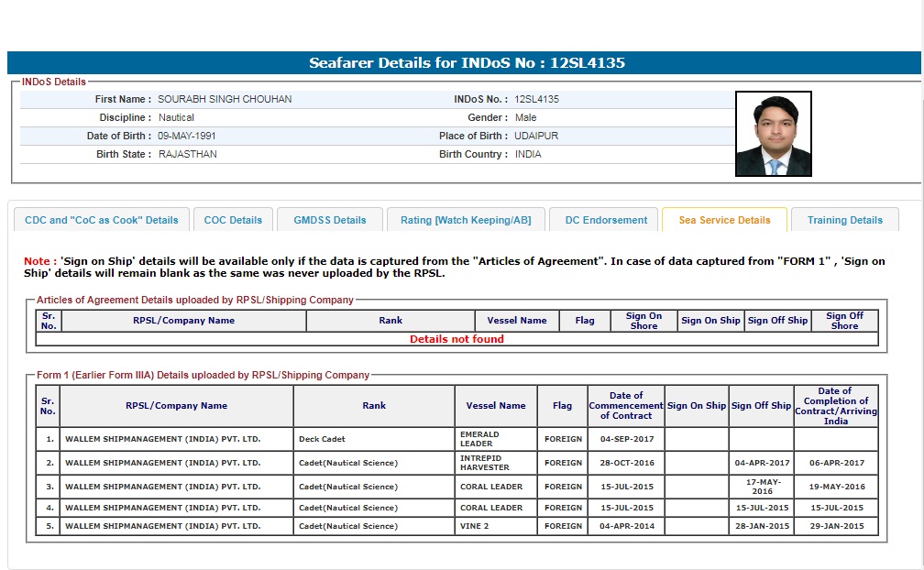Select the EMERALD LEADER vessel cell
The height and width of the screenshot is (570, 924).
pos(496,439)
